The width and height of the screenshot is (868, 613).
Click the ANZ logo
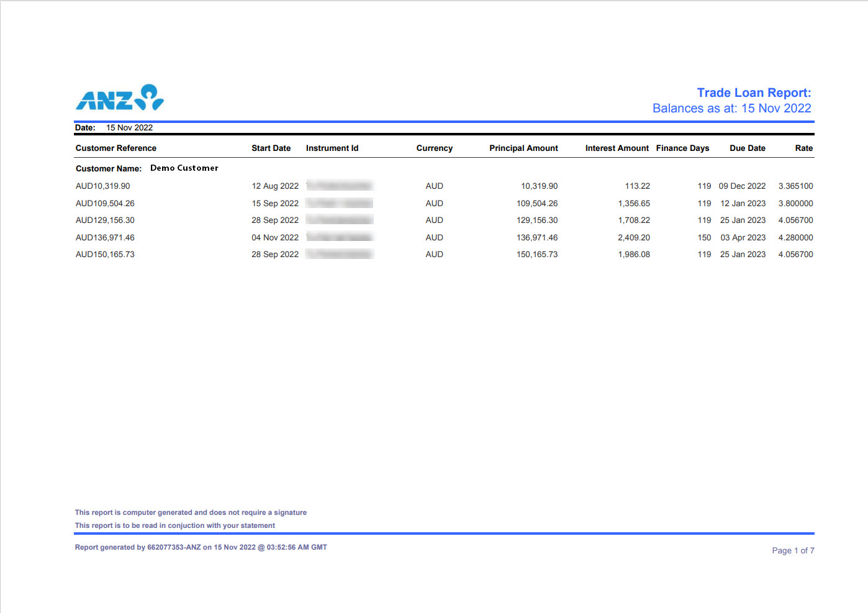120,98
